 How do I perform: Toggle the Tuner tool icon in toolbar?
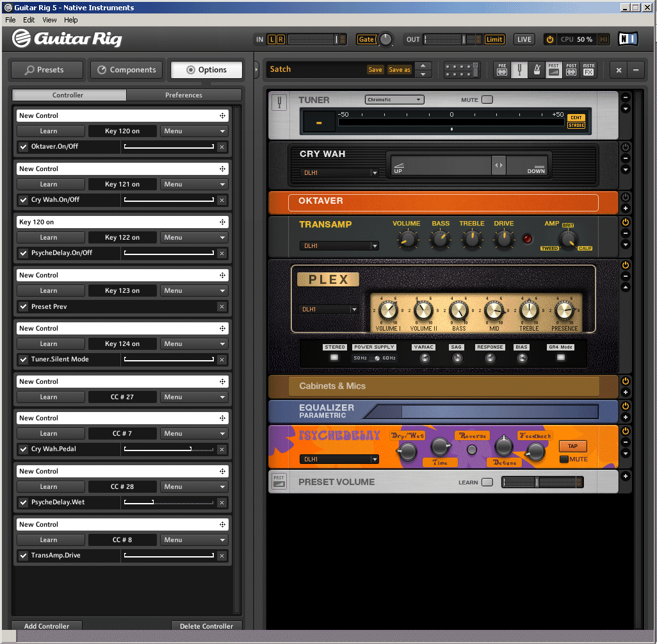tap(519, 70)
